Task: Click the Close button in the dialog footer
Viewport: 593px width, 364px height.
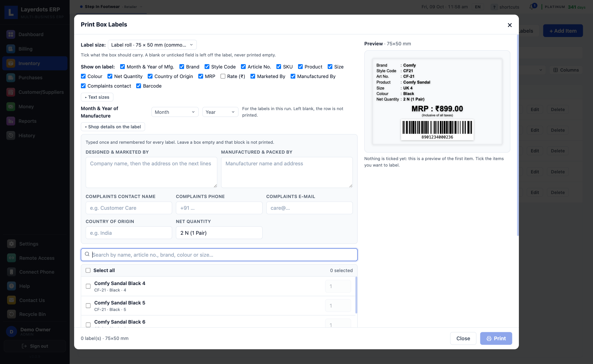Action: click(x=463, y=338)
